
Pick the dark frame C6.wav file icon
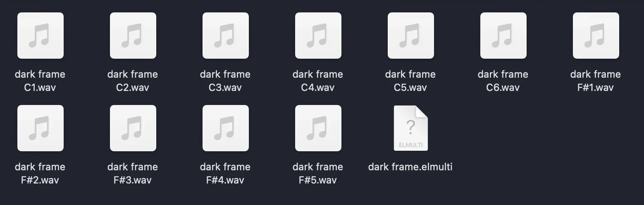click(503, 36)
